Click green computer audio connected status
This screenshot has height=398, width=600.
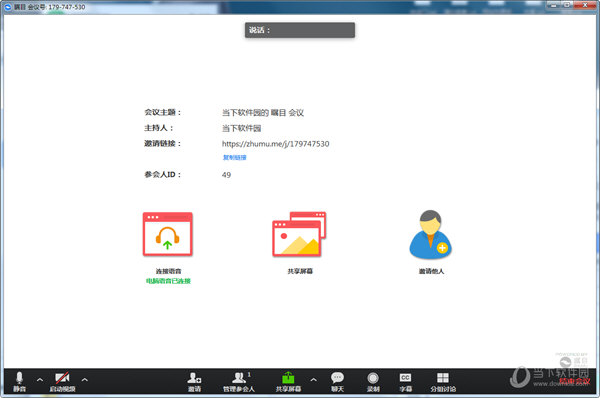168,281
